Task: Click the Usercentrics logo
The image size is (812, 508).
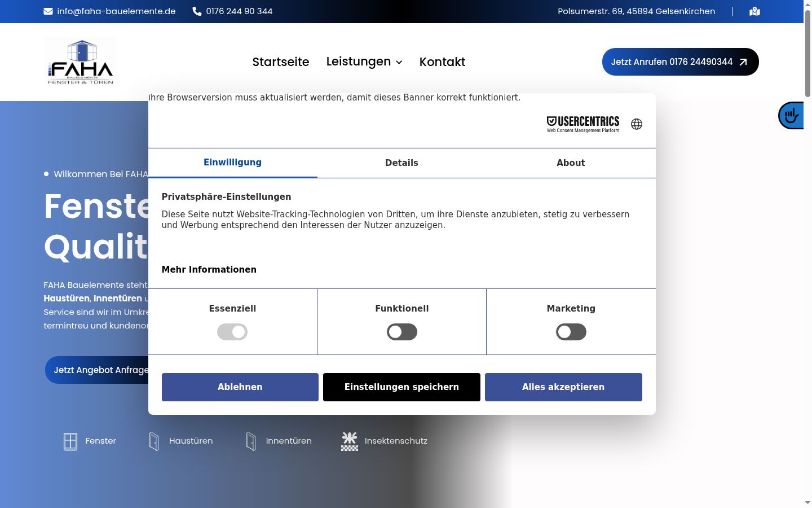Action: tap(583, 124)
